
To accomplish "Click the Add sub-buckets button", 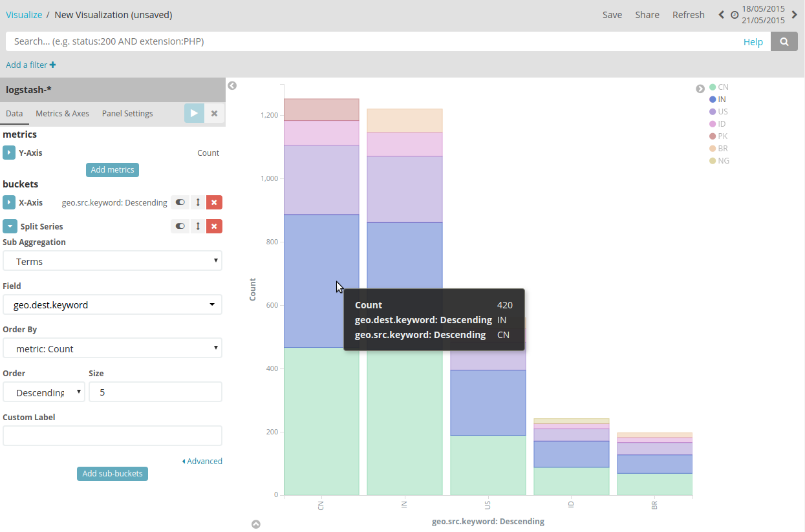I will point(113,474).
